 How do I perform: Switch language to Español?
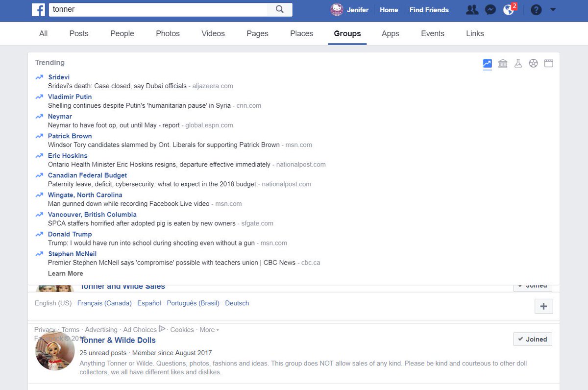coord(149,303)
